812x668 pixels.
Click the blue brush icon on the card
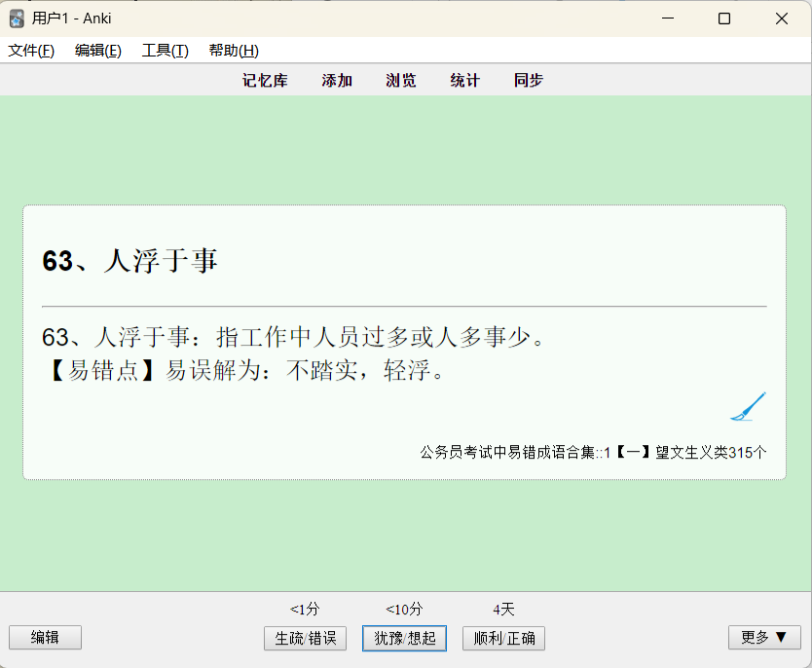tap(748, 407)
